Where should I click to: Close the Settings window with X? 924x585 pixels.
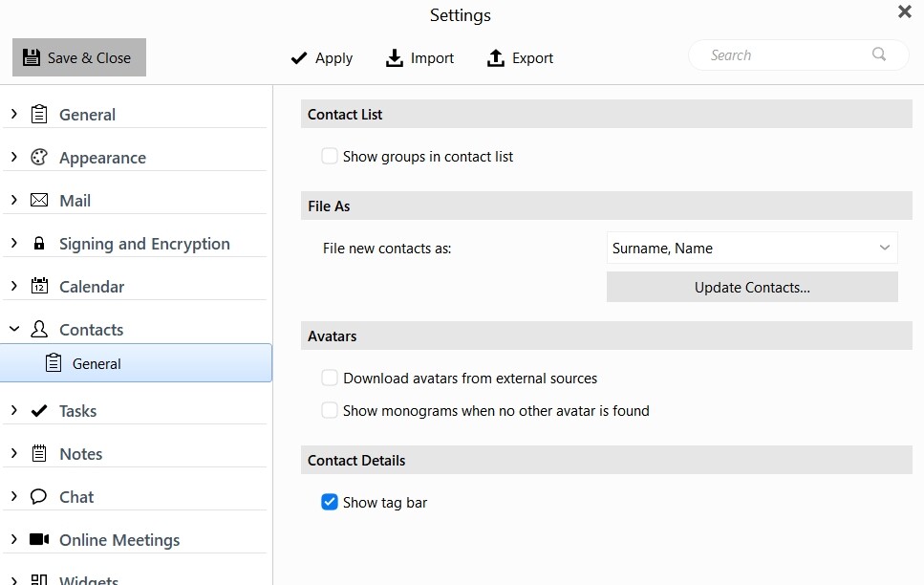(x=905, y=11)
